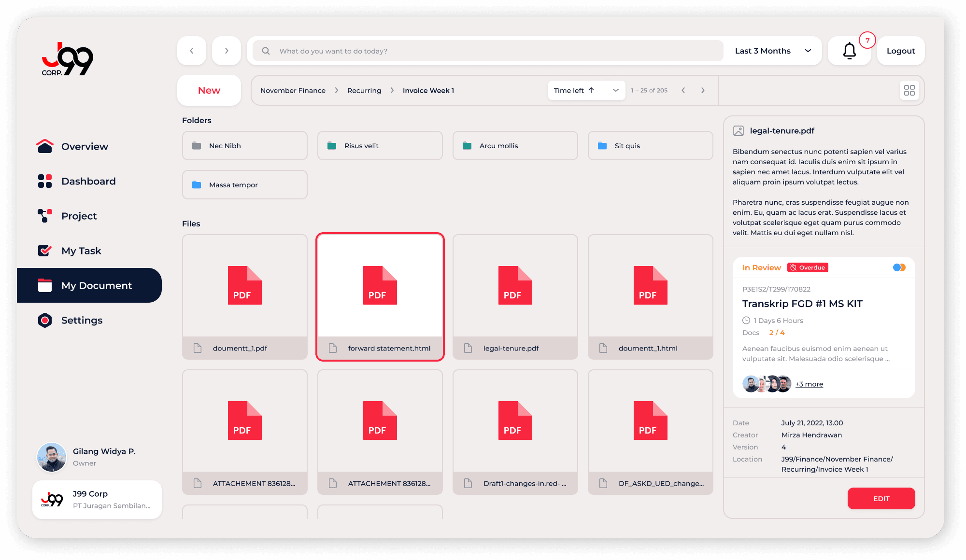Toggle Time left sort direction arrow

[591, 90]
